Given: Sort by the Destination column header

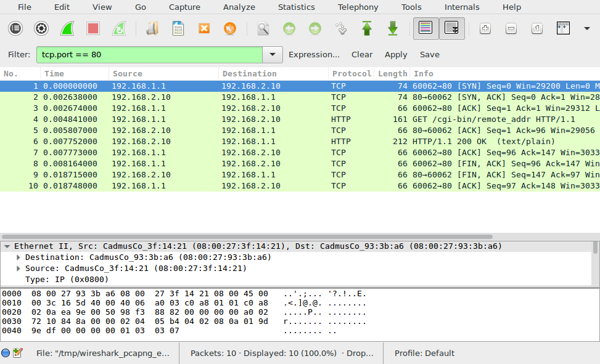Looking at the screenshot, I should point(273,74).
